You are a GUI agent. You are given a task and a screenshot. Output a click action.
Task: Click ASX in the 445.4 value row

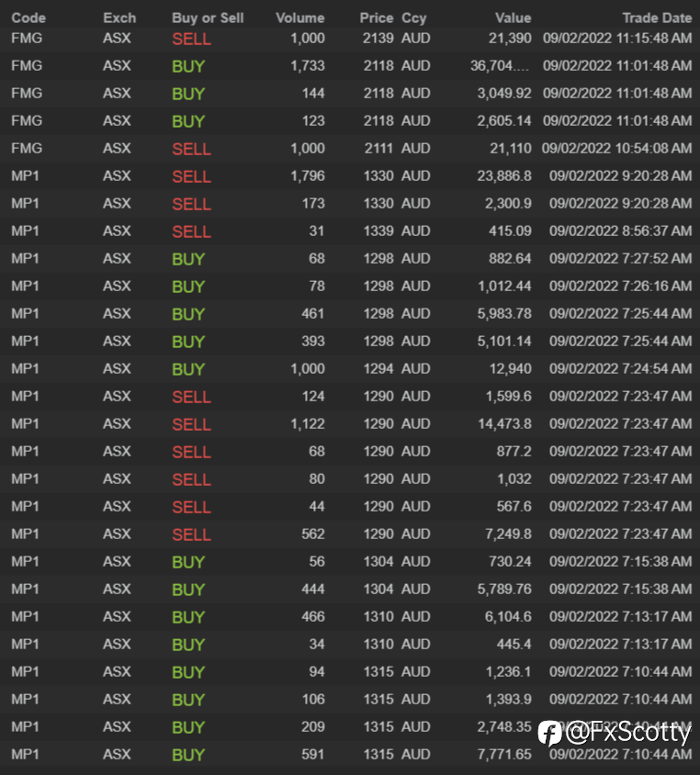(117, 645)
